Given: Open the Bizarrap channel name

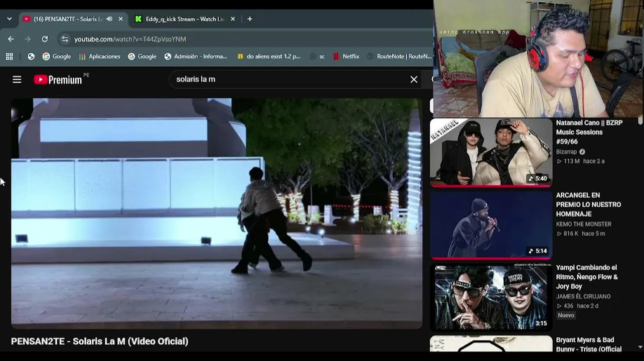Looking at the screenshot, I should click(566, 152).
